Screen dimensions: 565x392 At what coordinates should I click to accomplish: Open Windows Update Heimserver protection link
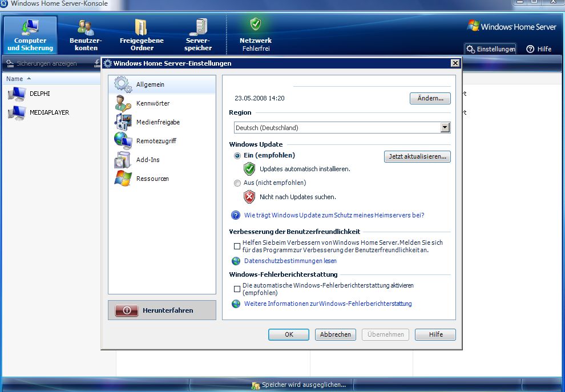click(x=334, y=215)
